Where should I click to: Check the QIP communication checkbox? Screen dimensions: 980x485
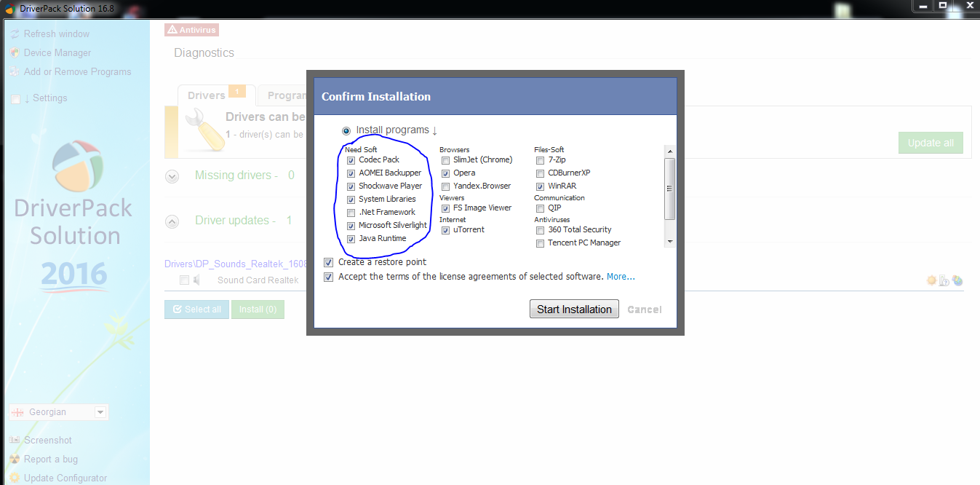pyautogui.click(x=541, y=208)
